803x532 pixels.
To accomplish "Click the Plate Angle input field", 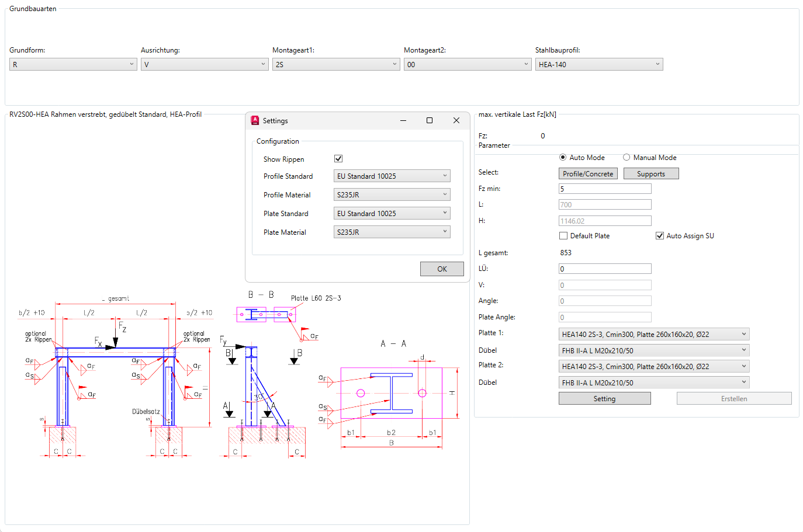I will 605,317.
